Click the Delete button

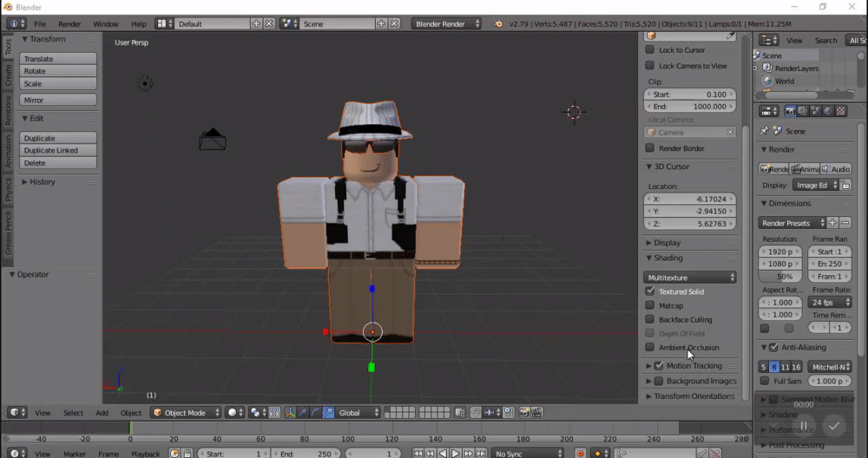(x=58, y=163)
